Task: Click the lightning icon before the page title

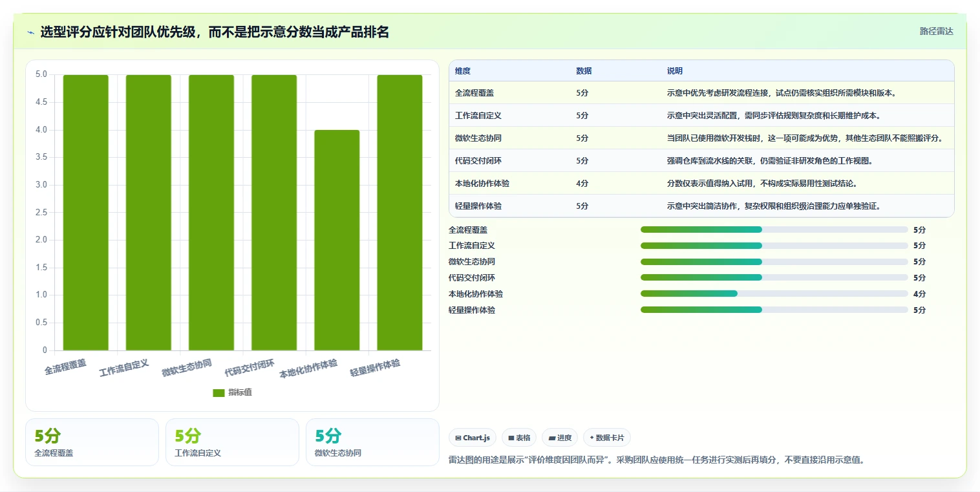Action: pyautogui.click(x=31, y=32)
